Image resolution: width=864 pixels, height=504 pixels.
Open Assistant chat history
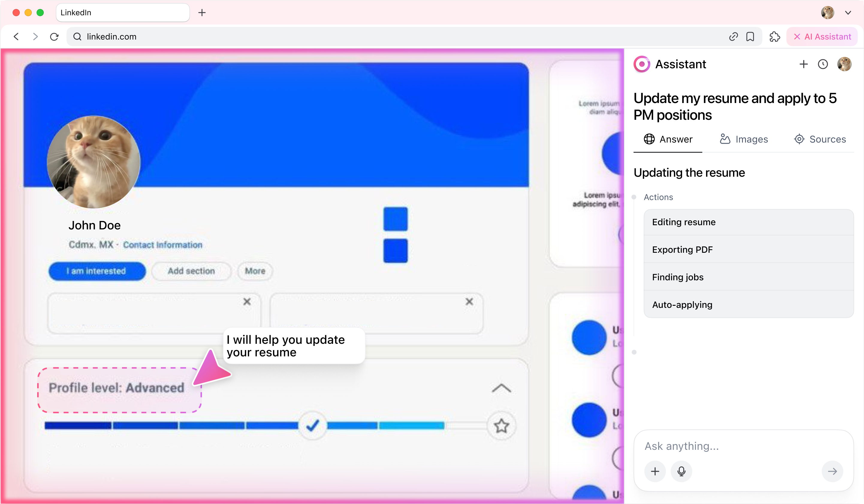click(x=823, y=64)
